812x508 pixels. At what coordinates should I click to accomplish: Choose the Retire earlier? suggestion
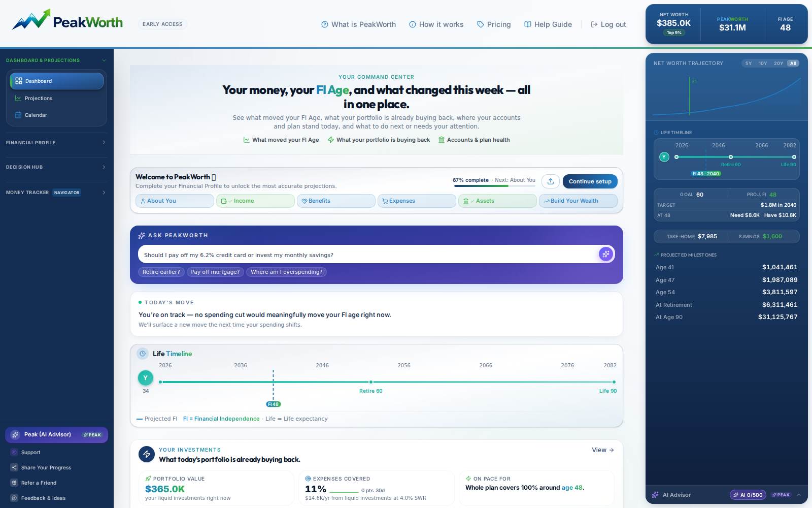click(161, 272)
